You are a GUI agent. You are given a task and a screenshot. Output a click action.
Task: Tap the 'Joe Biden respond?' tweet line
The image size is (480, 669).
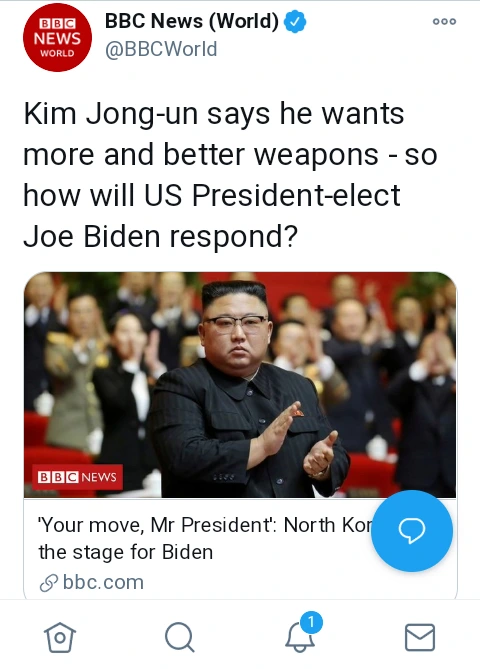[160, 236]
